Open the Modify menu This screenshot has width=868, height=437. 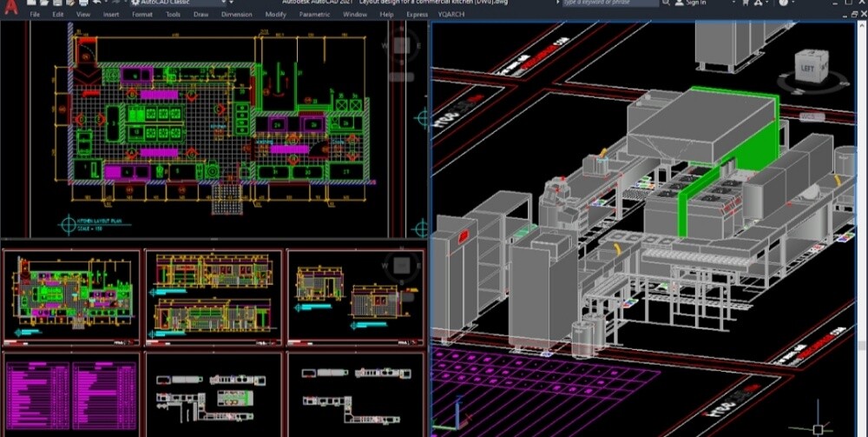[276, 15]
